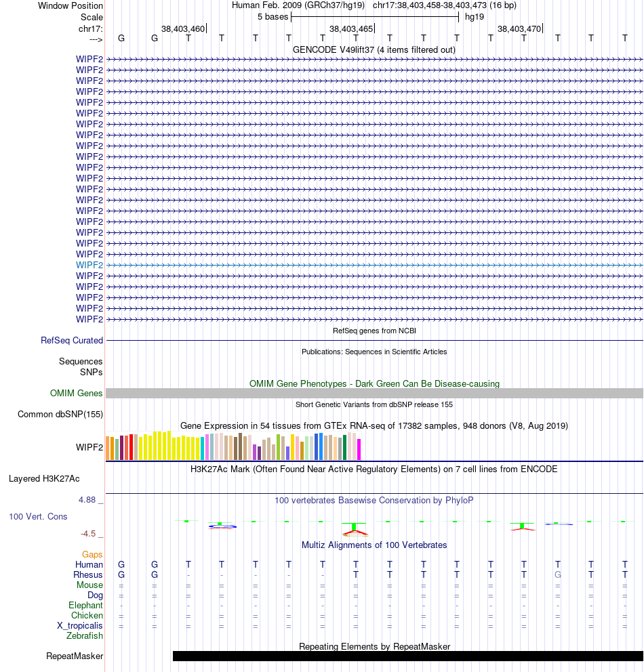
Task: Open the H3K27Ac Mark track title
Action: coord(374,469)
